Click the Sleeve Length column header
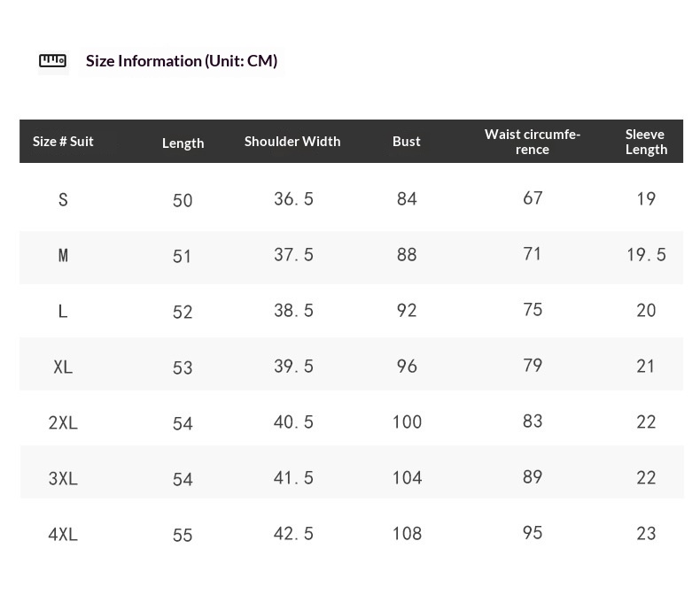Image resolution: width=700 pixels, height=603 pixels. [x=646, y=142]
